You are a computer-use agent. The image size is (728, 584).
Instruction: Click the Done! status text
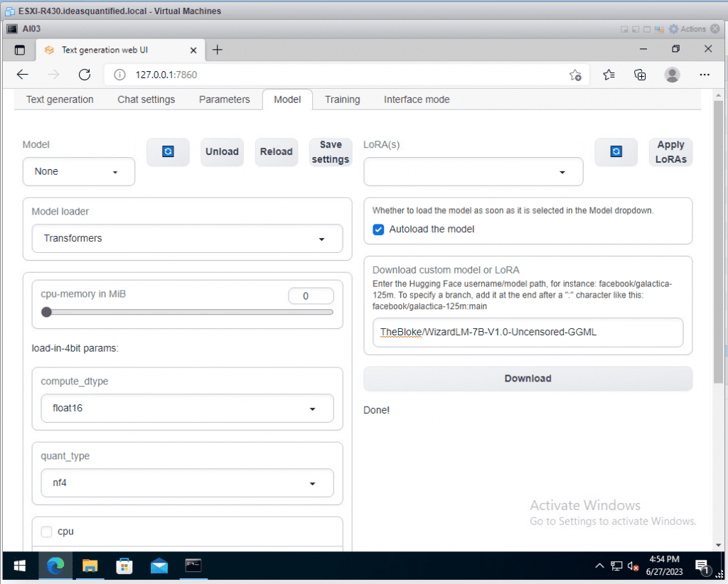[x=377, y=410]
